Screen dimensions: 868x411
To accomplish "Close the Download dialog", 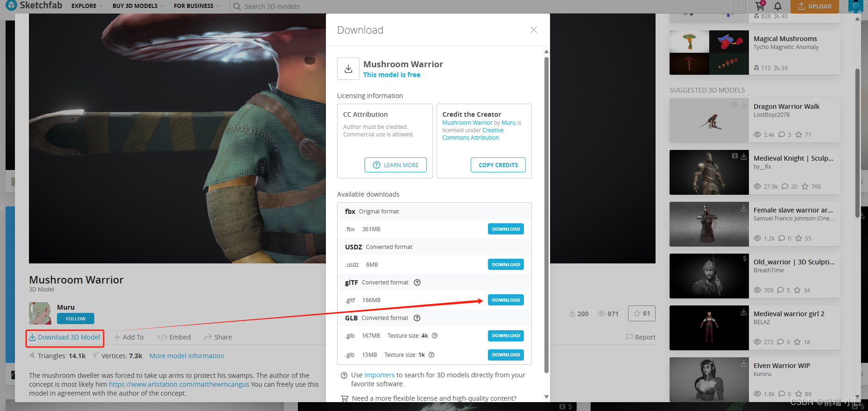I will (x=534, y=30).
